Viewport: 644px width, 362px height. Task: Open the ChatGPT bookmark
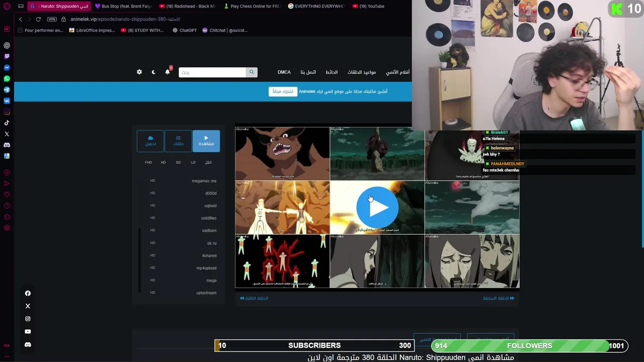(185, 30)
